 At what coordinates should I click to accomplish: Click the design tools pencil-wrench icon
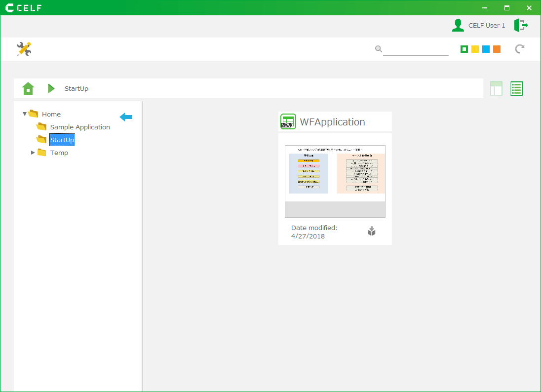pos(24,49)
